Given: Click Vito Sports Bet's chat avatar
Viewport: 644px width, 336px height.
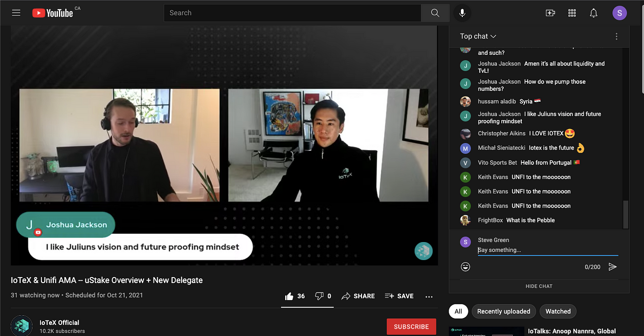Looking at the screenshot, I should [466, 162].
